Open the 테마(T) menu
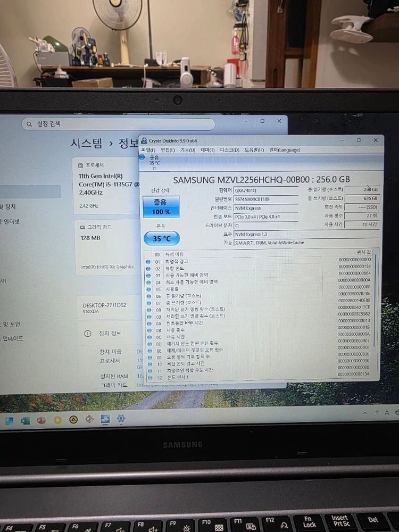 tap(207, 150)
